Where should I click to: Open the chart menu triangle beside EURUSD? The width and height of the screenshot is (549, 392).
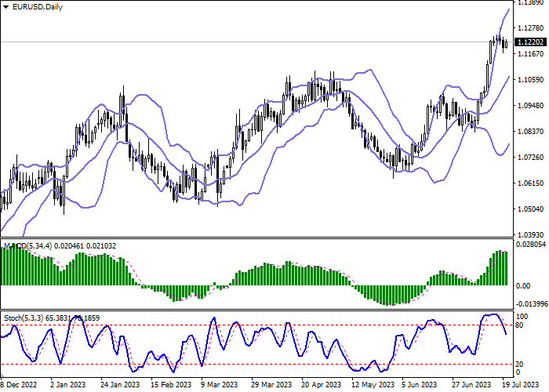point(5,7)
